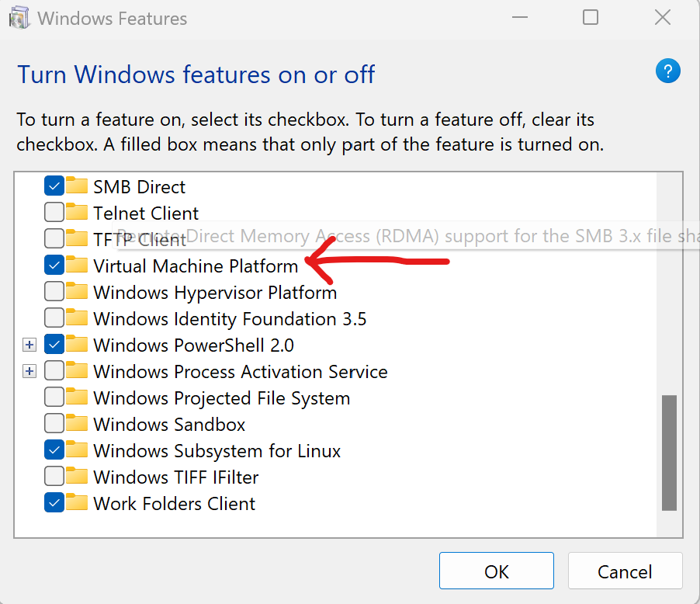Uncheck the Virtual Machine Platform checkbox

54,266
